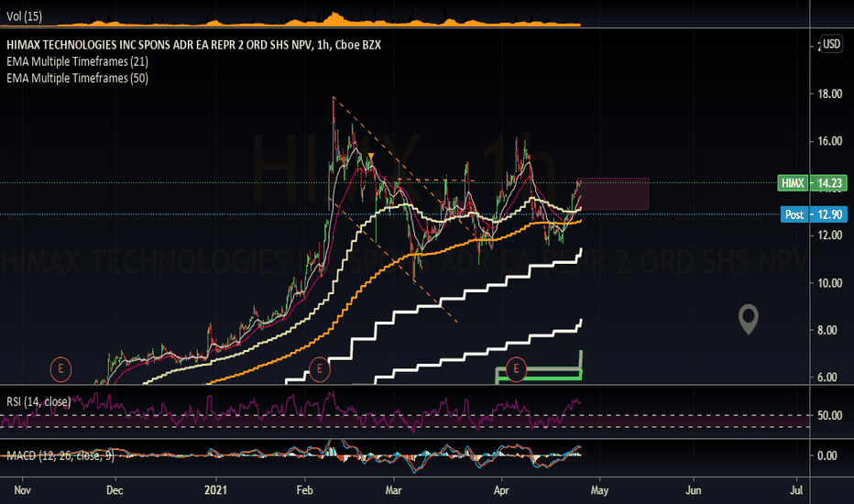Image resolution: width=854 pixels, height=504 pixels.
Task: Click the green rectangle drawing near April
Action: pyautogui.click(x=539, y=374)
